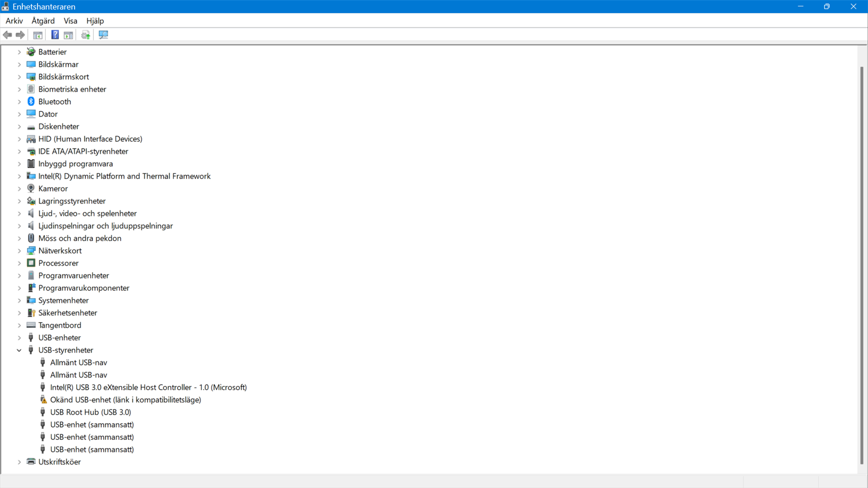Open the Åtgärd menu
The width and height of the screenshot is (868, 488).
tap(42, 21)
